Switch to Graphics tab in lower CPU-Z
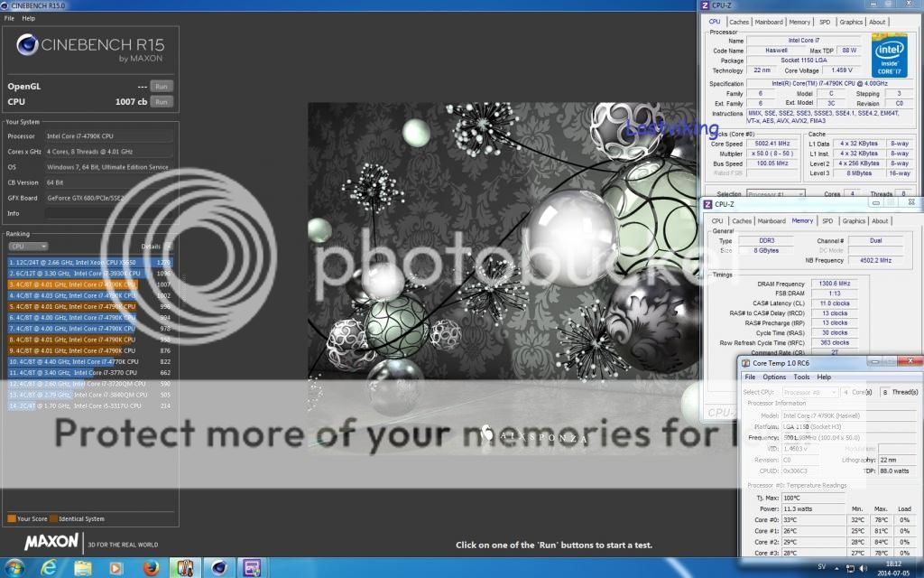Image resolution: width=924 pixels, height=578 pixels. [853, 220]
